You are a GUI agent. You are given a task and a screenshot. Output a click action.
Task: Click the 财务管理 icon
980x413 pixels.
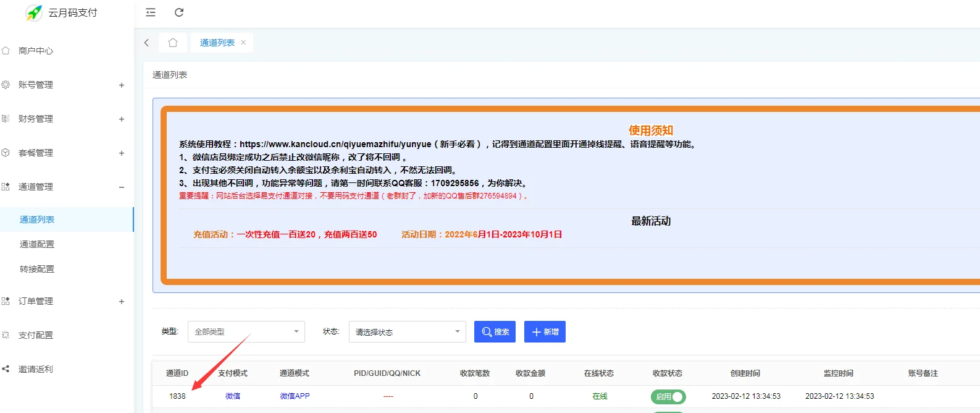tap(6, 119)
